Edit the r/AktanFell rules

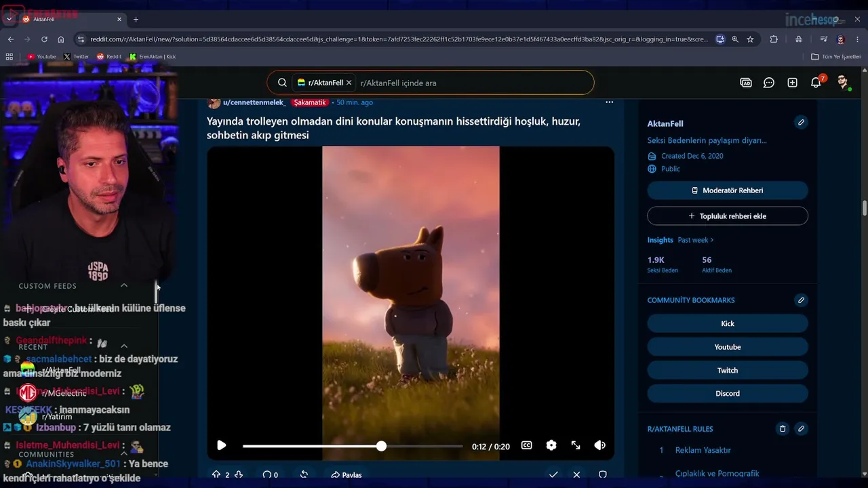pyautogui.click(x=801, y=429)
